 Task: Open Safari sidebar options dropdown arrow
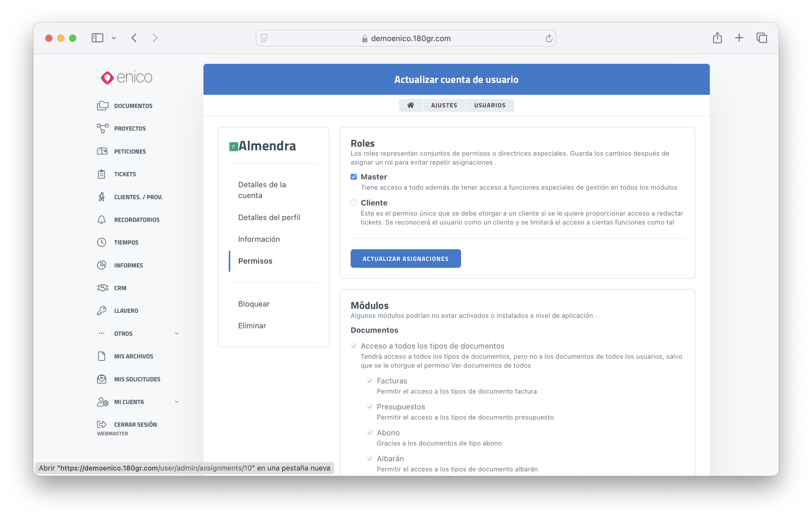point(114,38)
